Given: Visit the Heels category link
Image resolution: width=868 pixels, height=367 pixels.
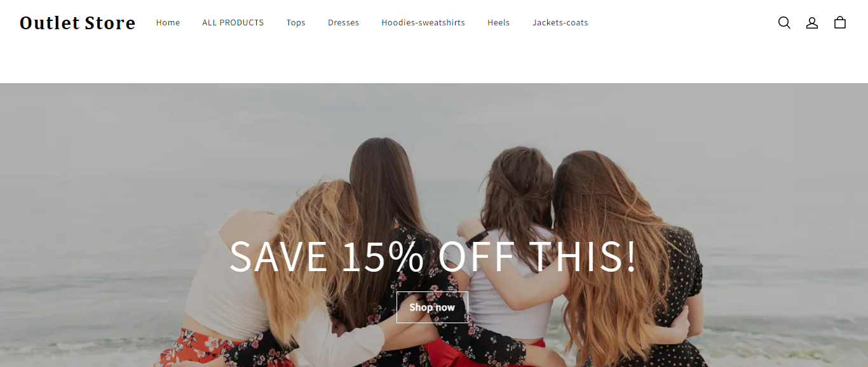Looking at the screenshot, I should [499, 23].
